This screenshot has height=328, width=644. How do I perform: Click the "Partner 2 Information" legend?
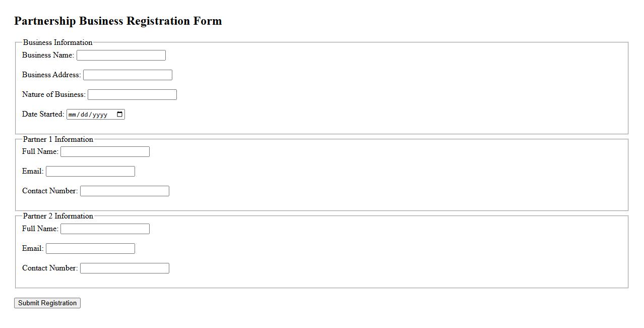coord(58,216)
